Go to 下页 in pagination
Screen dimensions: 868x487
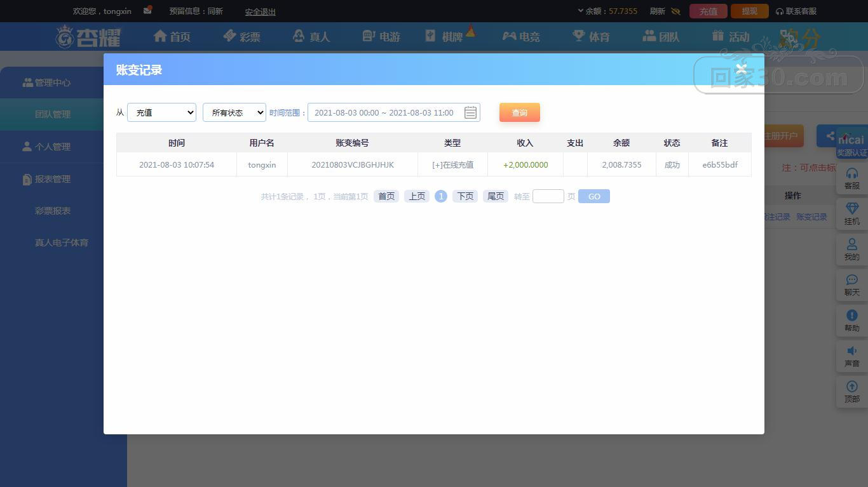(465, 196)
